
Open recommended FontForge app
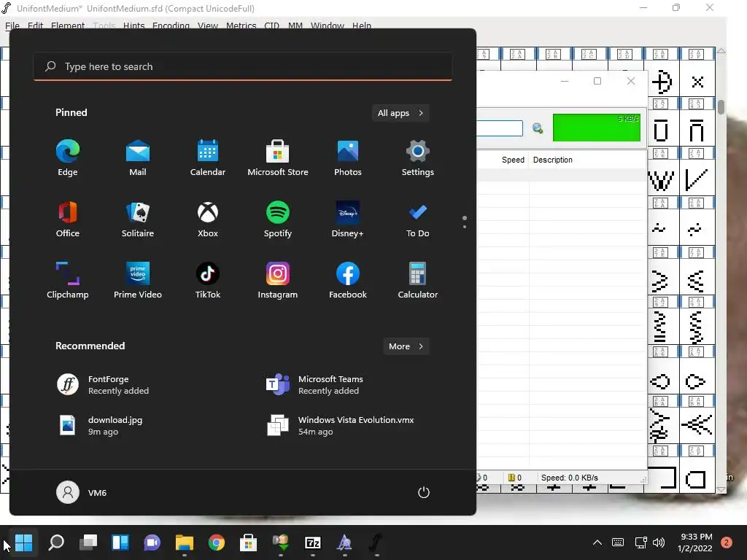(103, 385)
